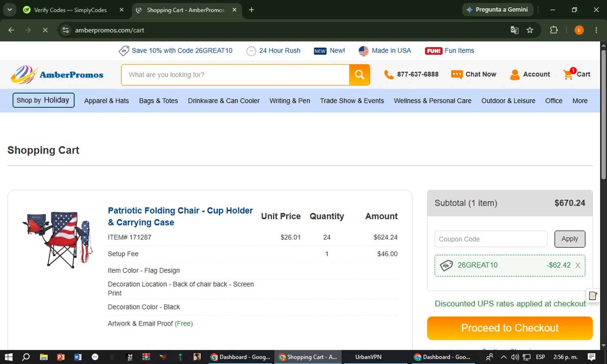The width and height of the screenshot is (607, 364).
Task: Open the Apparel & Hats menu
Action: pos(106,101)
